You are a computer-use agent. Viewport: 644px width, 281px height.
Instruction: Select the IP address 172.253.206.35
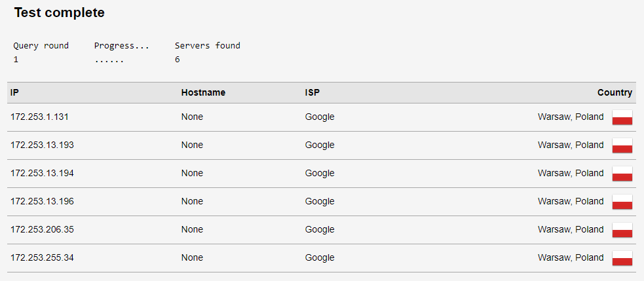tap(43, 230)
